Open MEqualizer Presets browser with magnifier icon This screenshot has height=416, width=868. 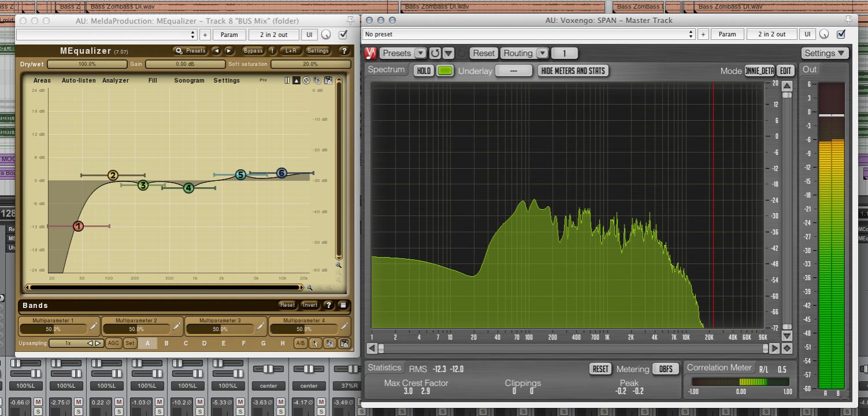[x=190, y=51]
